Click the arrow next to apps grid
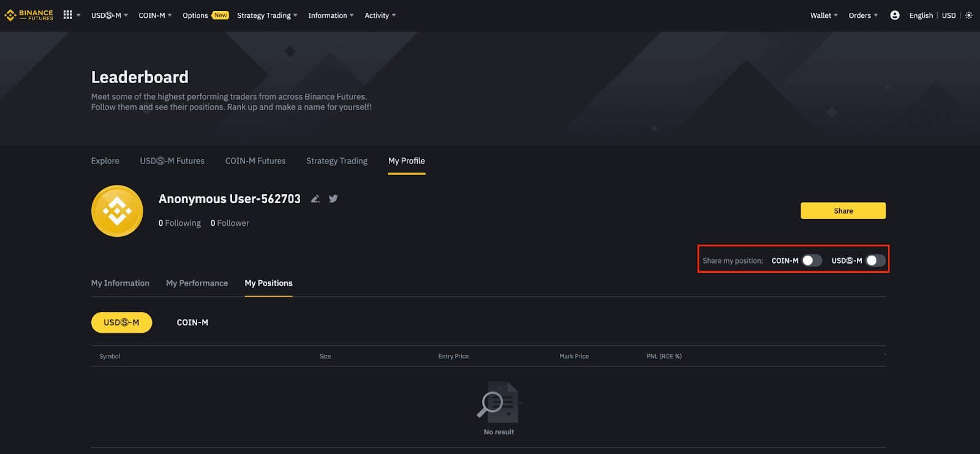Viewport: 980px width, 454px height. click(x=78, y=15)
